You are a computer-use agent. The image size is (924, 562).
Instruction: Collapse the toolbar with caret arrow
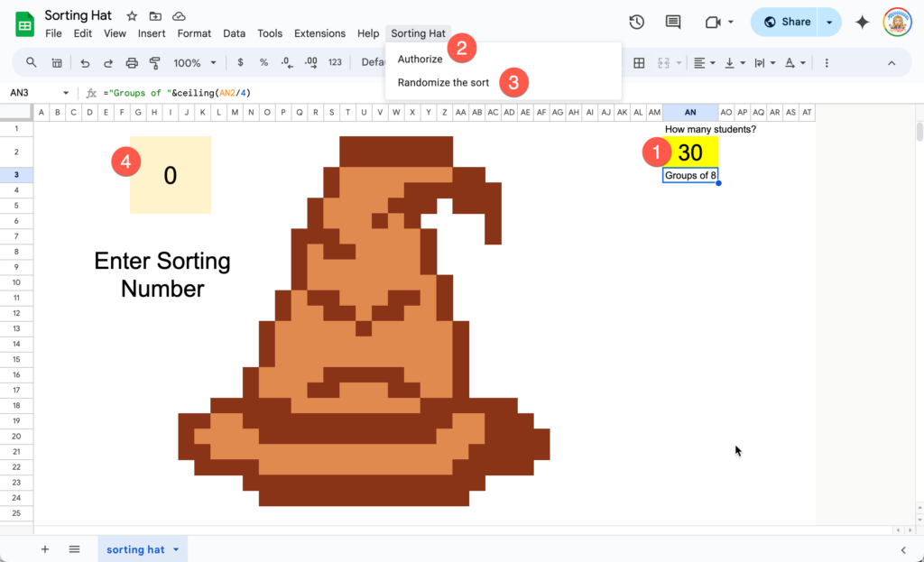click(x=892, y=63)
